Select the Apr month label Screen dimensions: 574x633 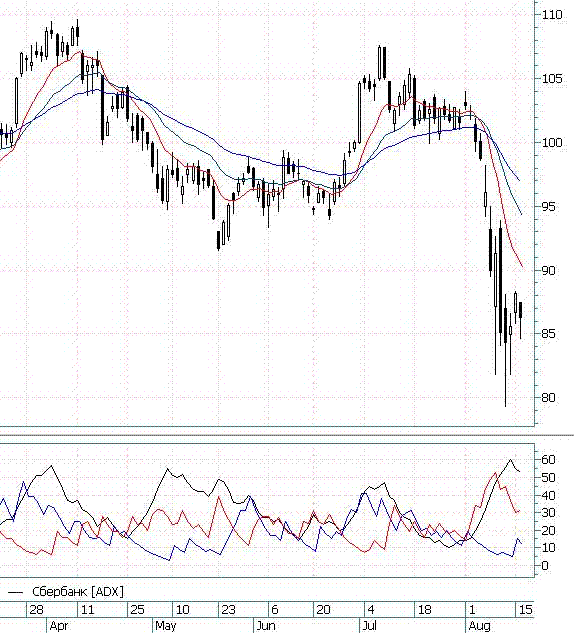point(59,626)
